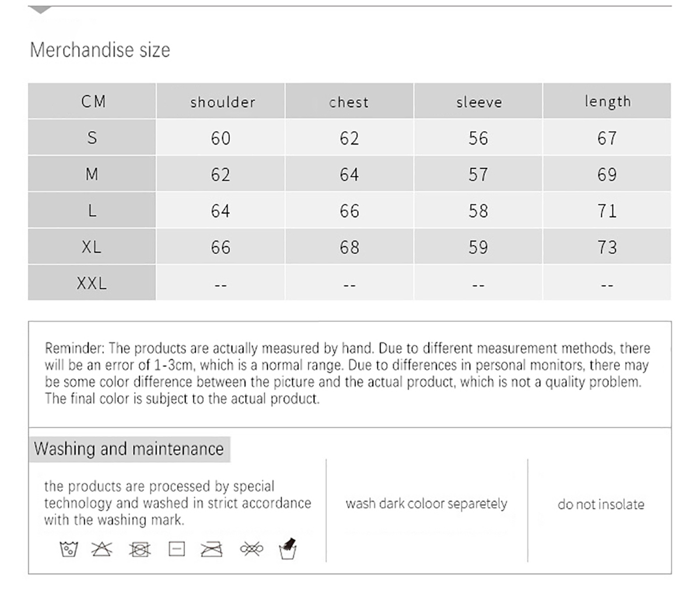The image size is (700, 608).
Task: Click the 'do not insolate' text
Action: pos(601,504)
